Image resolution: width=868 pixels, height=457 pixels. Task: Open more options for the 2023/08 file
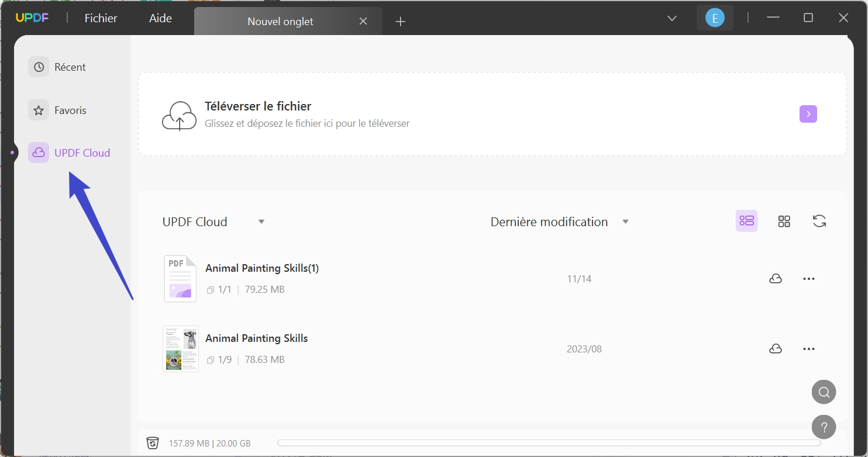pos(809,349)
